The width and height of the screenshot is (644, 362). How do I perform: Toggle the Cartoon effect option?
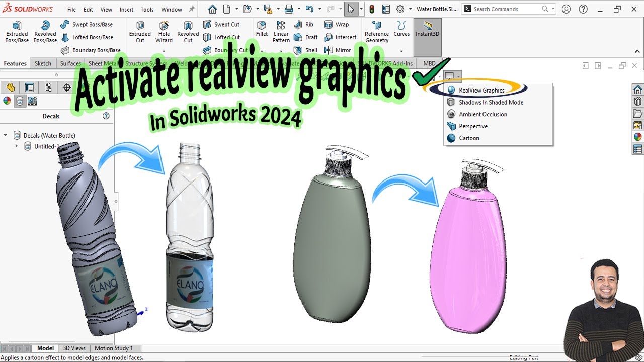pos(463,138)
